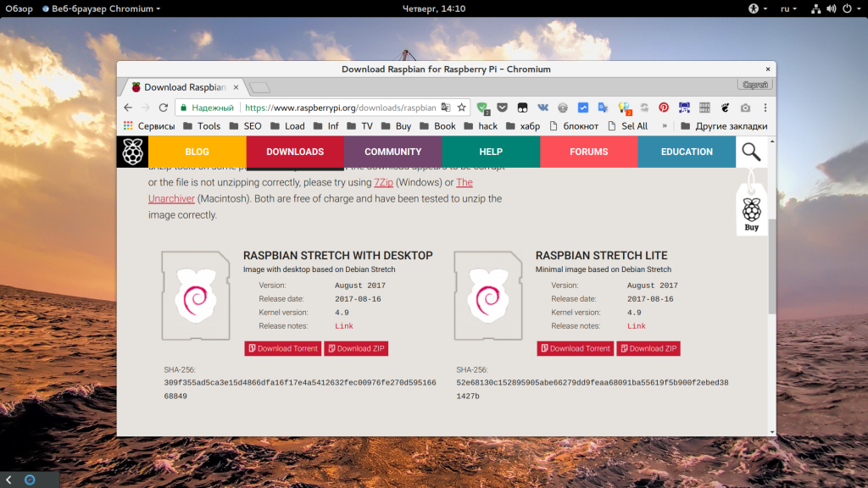
Task: Go to the DOWNLOADS section
Action: (295, 152)
